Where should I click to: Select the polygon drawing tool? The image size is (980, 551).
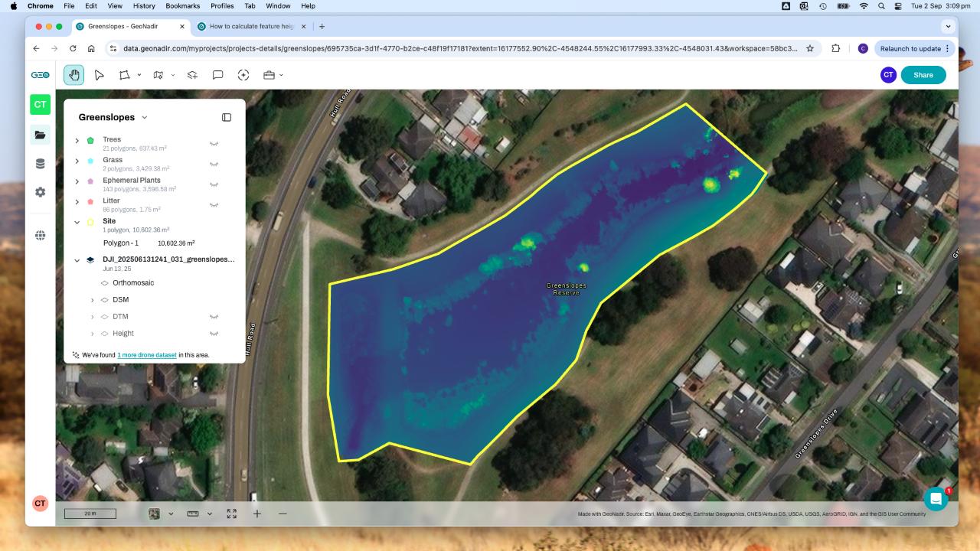coord(125,74)
